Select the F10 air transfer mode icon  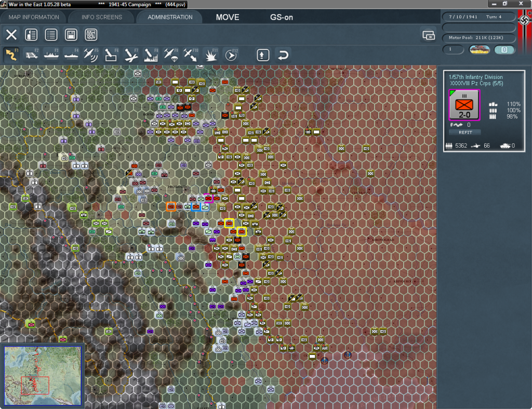tap(190, 55)
